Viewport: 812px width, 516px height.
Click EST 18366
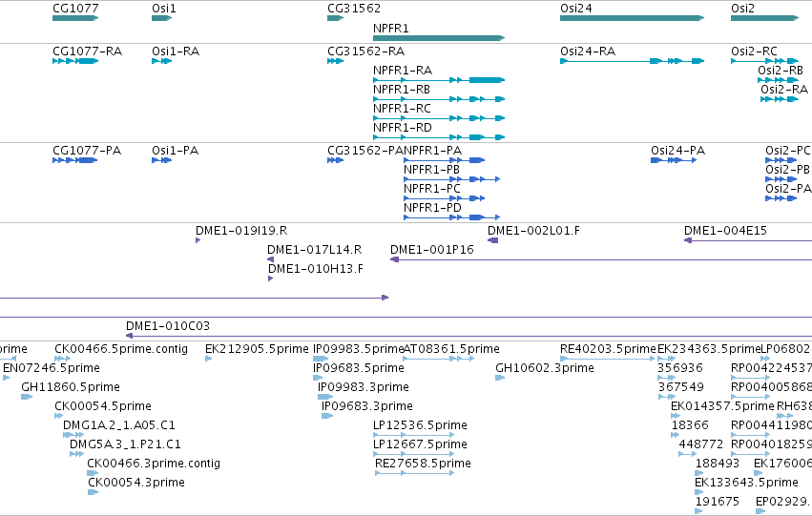[x=676, y=435]
